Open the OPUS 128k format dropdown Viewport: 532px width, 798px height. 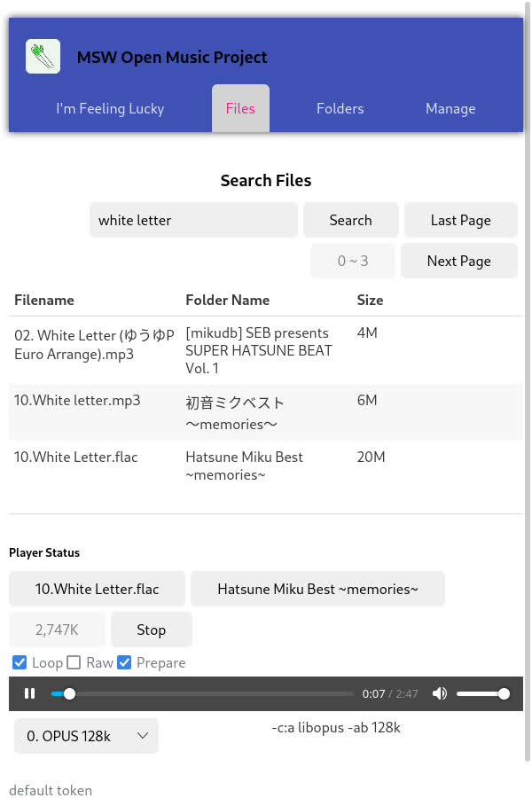tap(85, 736)
